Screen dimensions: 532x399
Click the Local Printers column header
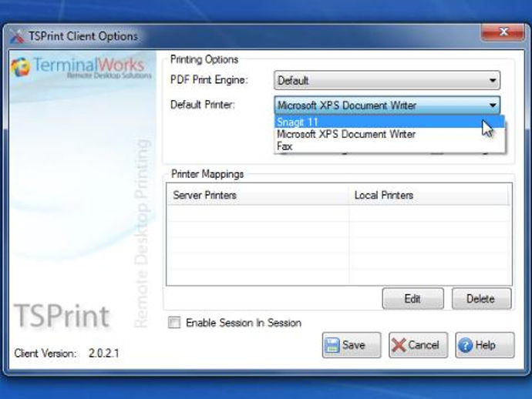click(429, 195)
